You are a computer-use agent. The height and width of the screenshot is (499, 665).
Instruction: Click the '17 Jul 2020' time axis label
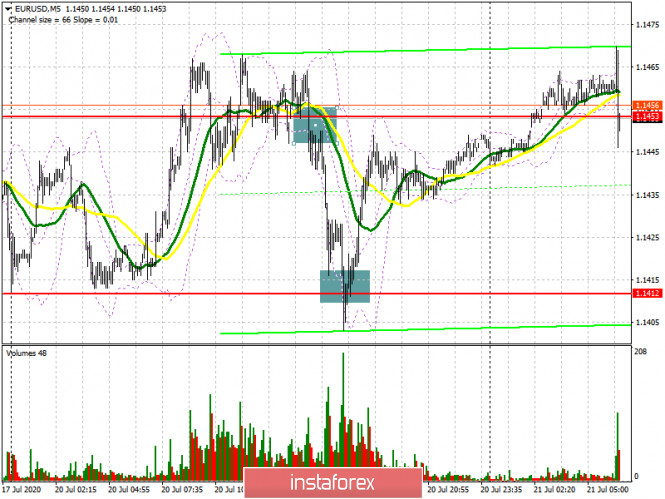pos(22,490)
